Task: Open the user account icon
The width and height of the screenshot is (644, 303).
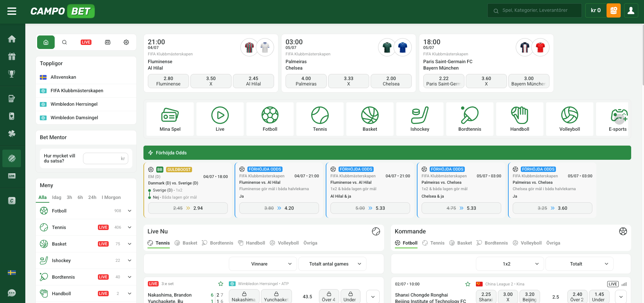Action: pyautogui.click(x=630, y=10)
